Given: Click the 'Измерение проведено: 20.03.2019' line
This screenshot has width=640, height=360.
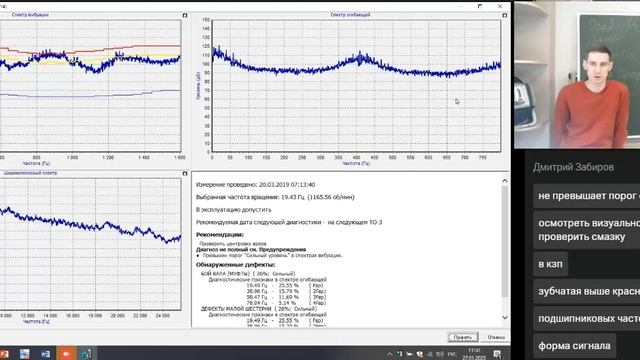Looking at the screenshot, I should 256,185.
